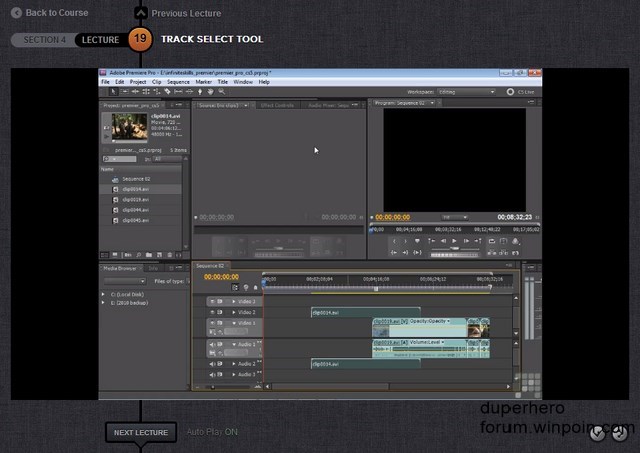Viewport: 640px width, 453px height.
Task: Select the Ripple Edit tool
Action: tap(135, 92)
